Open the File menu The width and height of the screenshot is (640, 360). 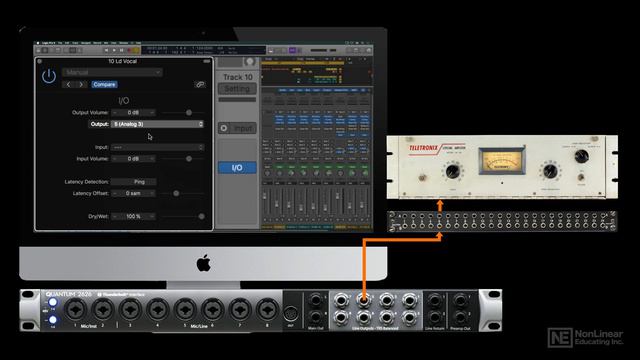[x=60, y=42]
